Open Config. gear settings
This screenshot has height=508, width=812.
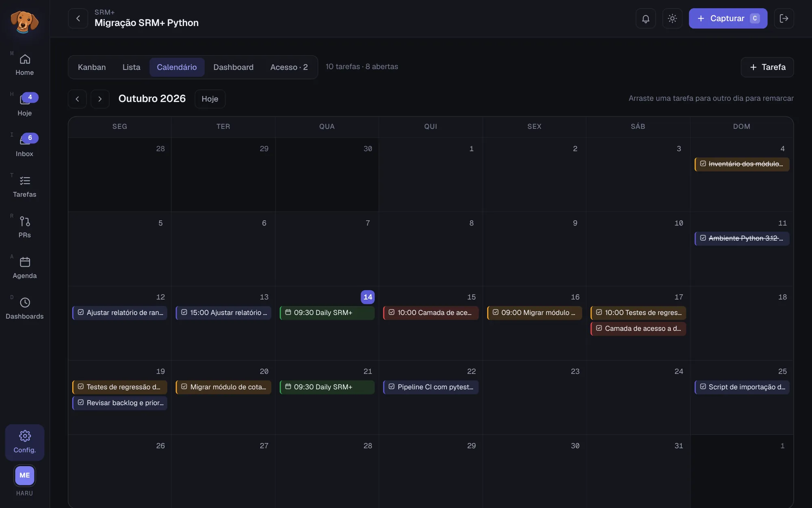25,442
